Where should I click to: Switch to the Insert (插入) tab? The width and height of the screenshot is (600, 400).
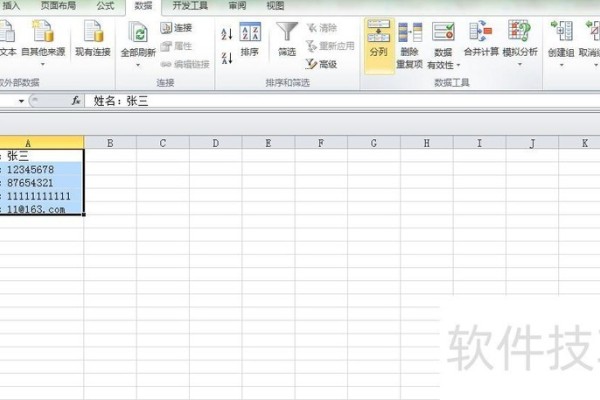point(11,6)
